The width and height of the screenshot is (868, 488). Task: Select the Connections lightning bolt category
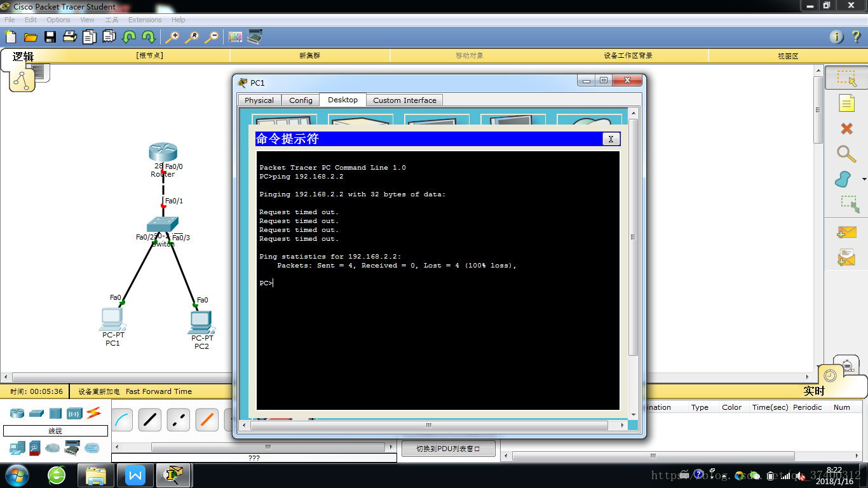point(93,413)
